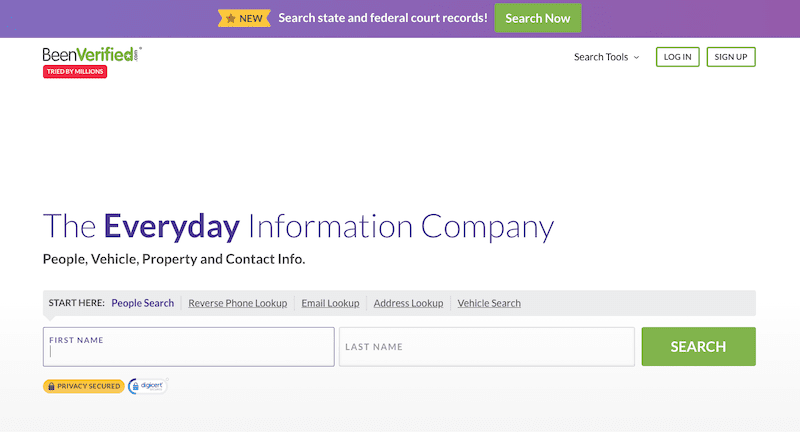Click the Tried By Millions badge
The width and height of the screenshot is (800, 432).
(x=75, y=71)
